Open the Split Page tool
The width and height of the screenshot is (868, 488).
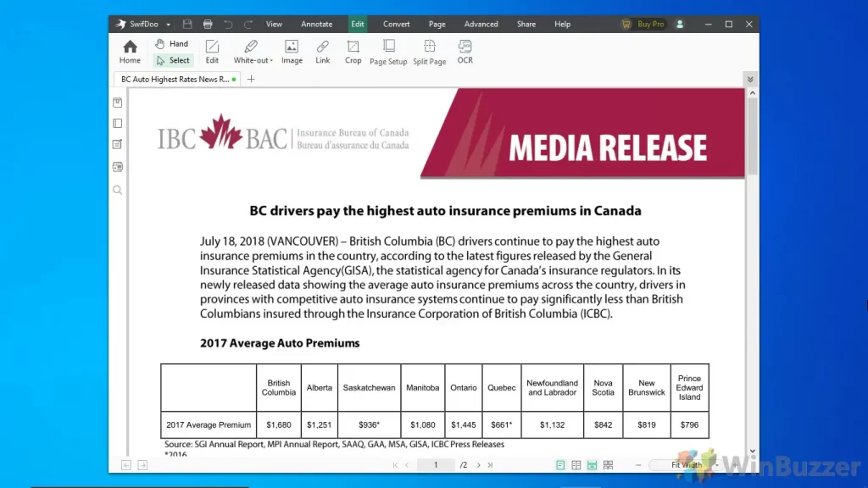click(430, 51)
